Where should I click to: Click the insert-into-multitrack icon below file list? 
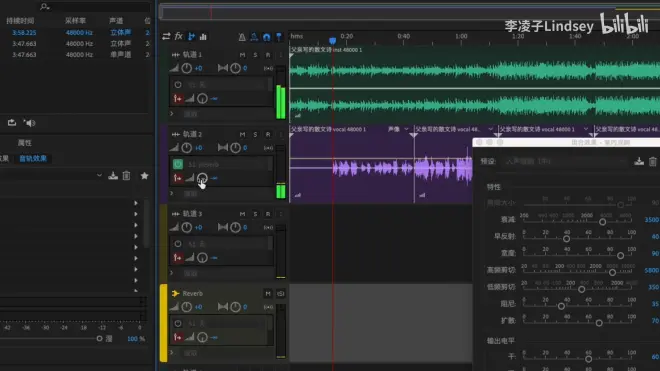point(12,123)
